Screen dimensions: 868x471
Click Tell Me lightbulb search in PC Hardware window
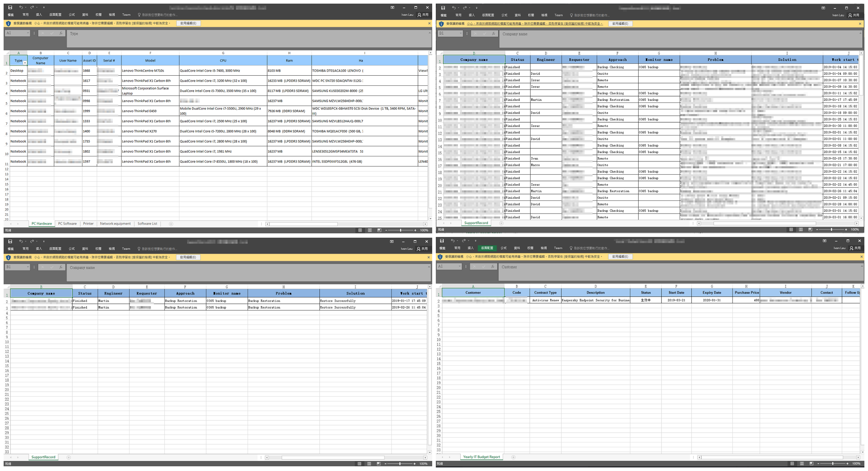pos(139,15)
